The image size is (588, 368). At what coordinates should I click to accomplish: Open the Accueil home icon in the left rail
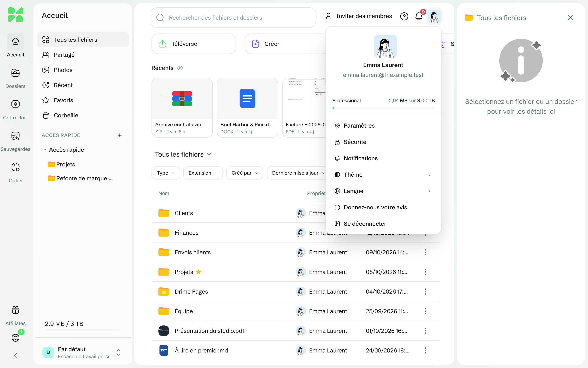point(15,41)
